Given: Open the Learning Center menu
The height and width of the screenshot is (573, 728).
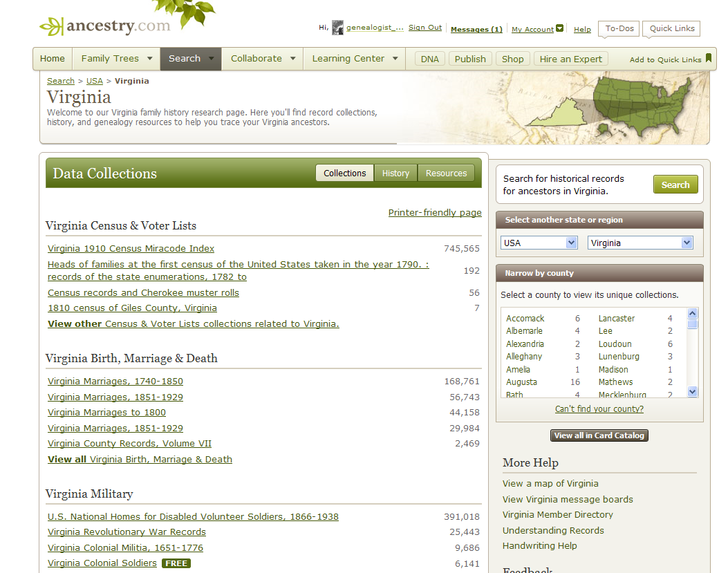Looking at the screenshot, I should [355, 59].
